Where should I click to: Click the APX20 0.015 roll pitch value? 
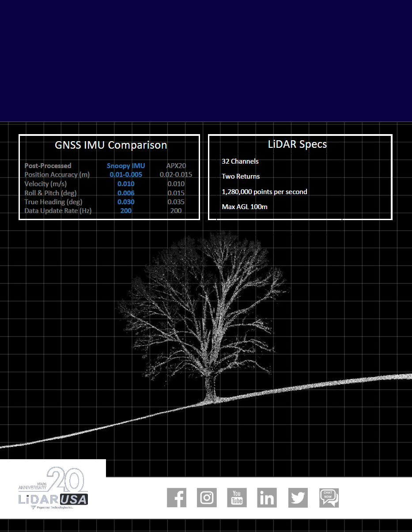click(176, 193)
